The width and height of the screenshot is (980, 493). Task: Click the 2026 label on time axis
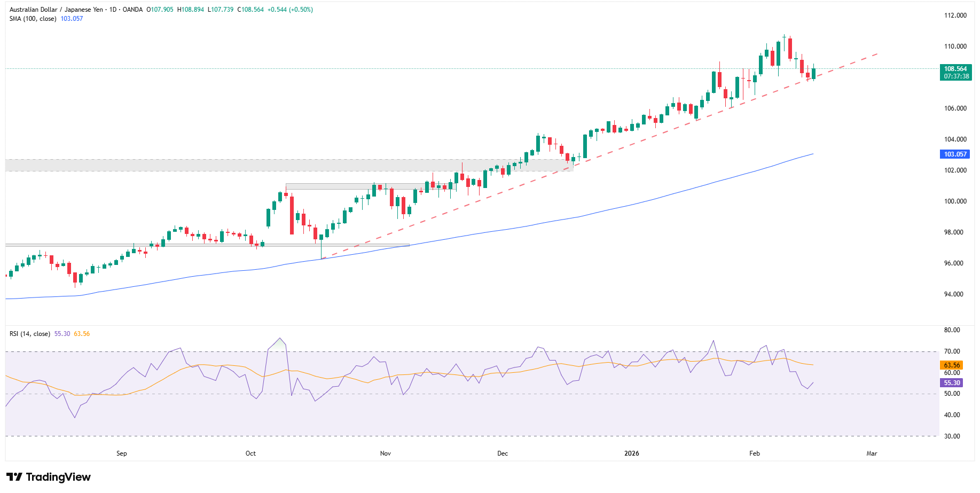[632, 453]
